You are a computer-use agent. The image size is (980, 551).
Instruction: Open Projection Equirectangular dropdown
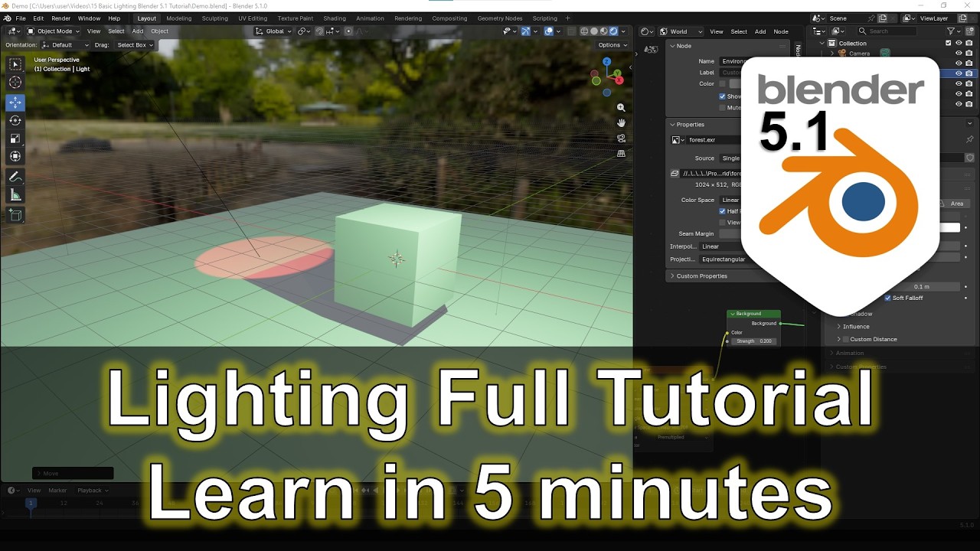point(722,259)
